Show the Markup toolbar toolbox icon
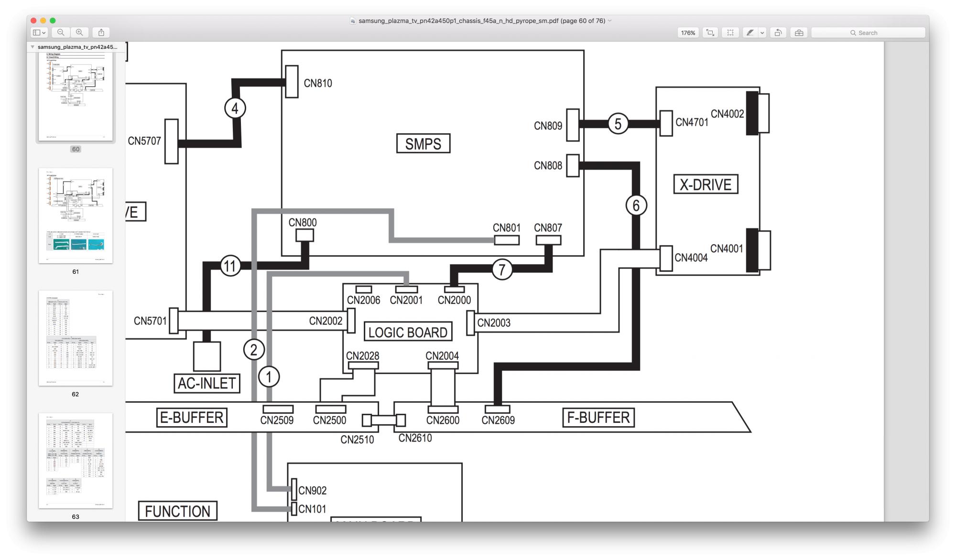 point(799,32)
